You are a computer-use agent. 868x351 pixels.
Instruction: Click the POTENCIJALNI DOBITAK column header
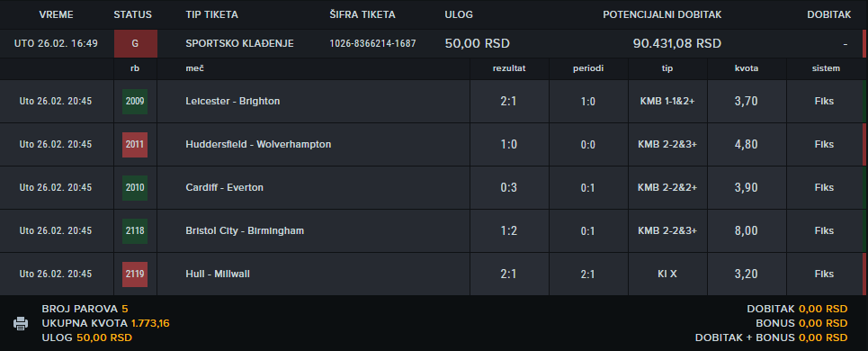coord(662,15)
